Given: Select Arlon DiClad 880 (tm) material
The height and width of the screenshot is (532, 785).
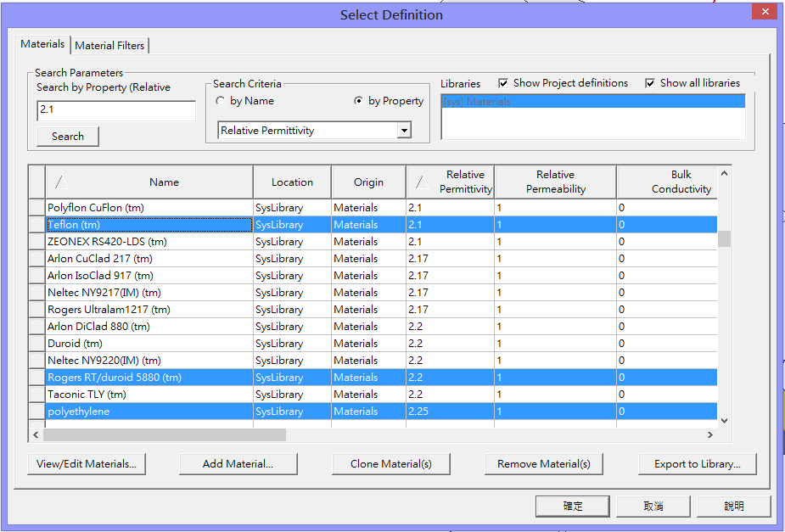Looking at the screenshot, I should pos(149,327).
